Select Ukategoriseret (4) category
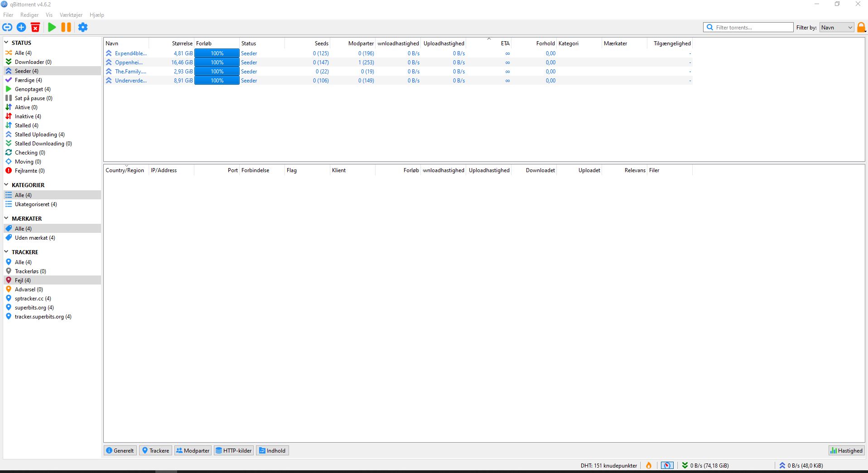The height and width of the screenshot is (473, 868). coord(52,204)
